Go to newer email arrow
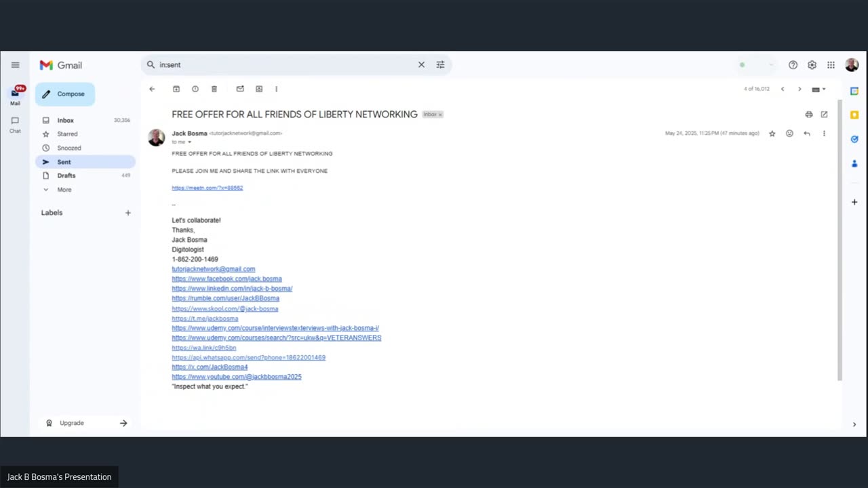868x488 pixels. pos(783,89)
